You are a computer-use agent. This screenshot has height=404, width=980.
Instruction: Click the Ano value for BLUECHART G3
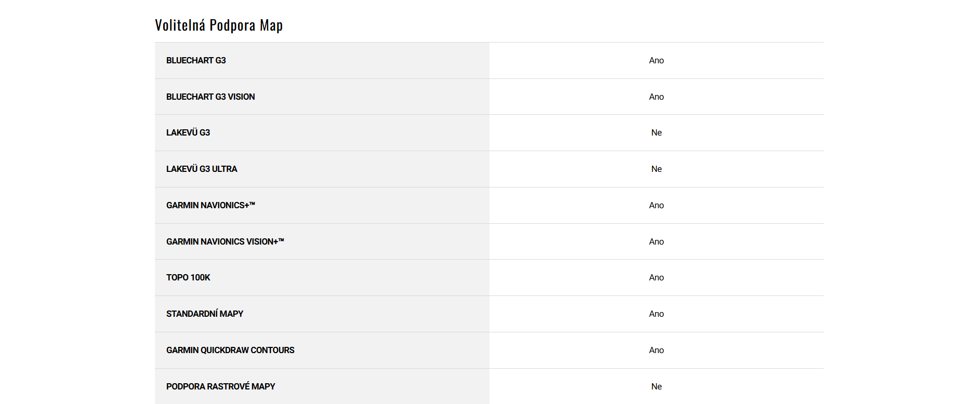tap(656, 61)
